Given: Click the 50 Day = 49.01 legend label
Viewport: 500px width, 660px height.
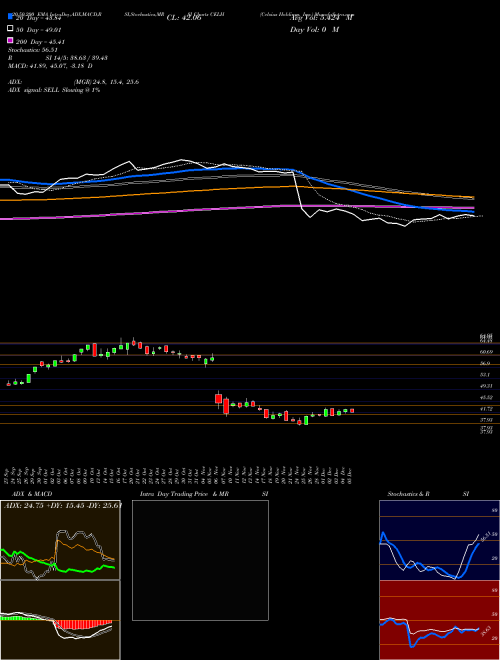Looking at the screenshot, I should tap(39, 30).
